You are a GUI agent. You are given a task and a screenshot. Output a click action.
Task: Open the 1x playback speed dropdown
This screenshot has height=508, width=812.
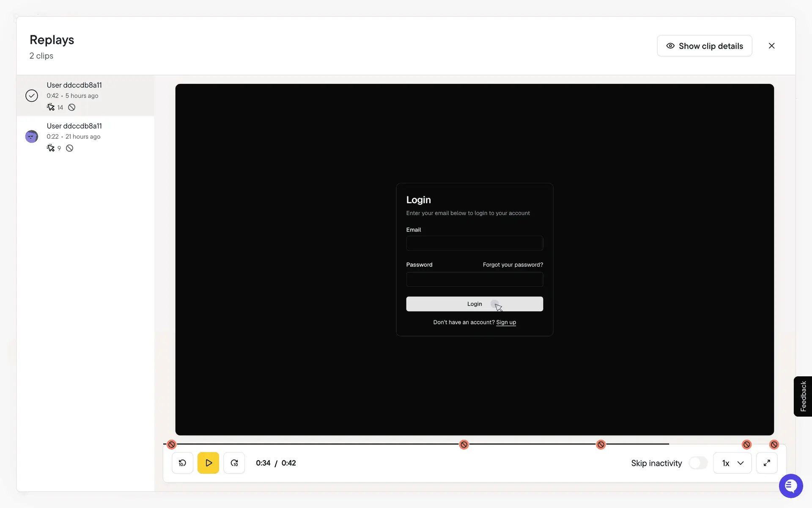point(732,463)
